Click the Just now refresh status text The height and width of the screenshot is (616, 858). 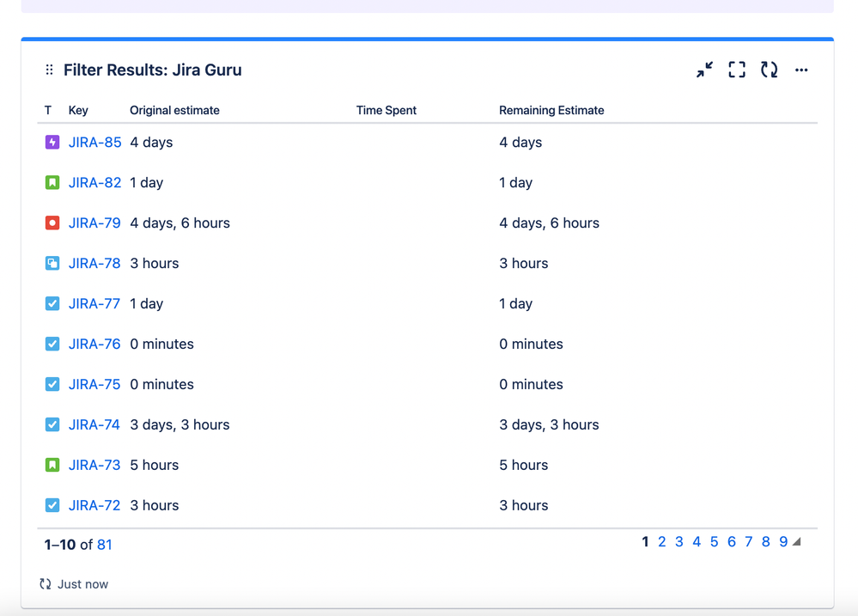(x=83, y=583)
